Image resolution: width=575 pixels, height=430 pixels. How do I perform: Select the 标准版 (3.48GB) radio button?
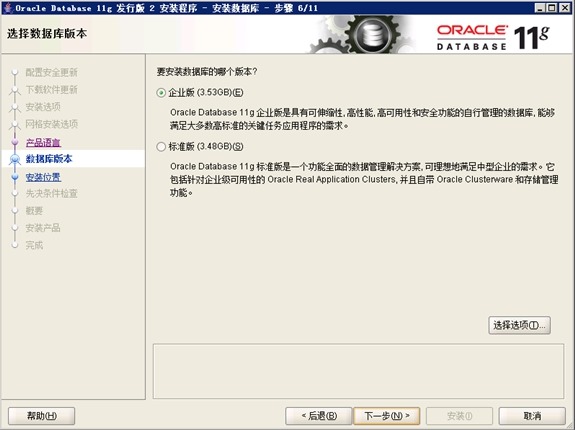point(161,147)
